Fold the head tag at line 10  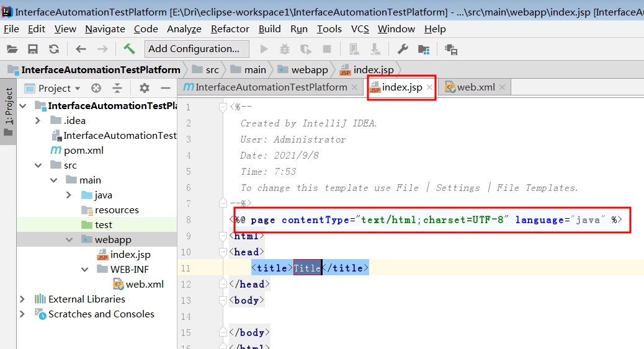223,252
